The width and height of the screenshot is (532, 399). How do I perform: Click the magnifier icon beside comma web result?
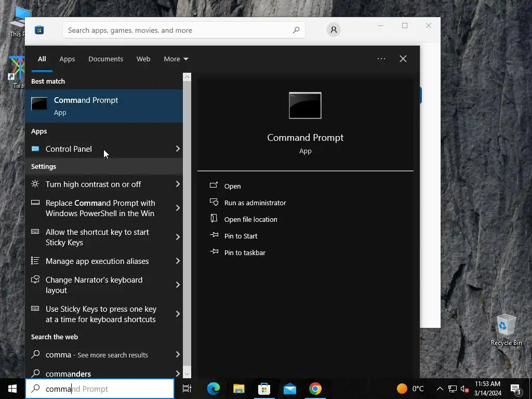[35, 354]
